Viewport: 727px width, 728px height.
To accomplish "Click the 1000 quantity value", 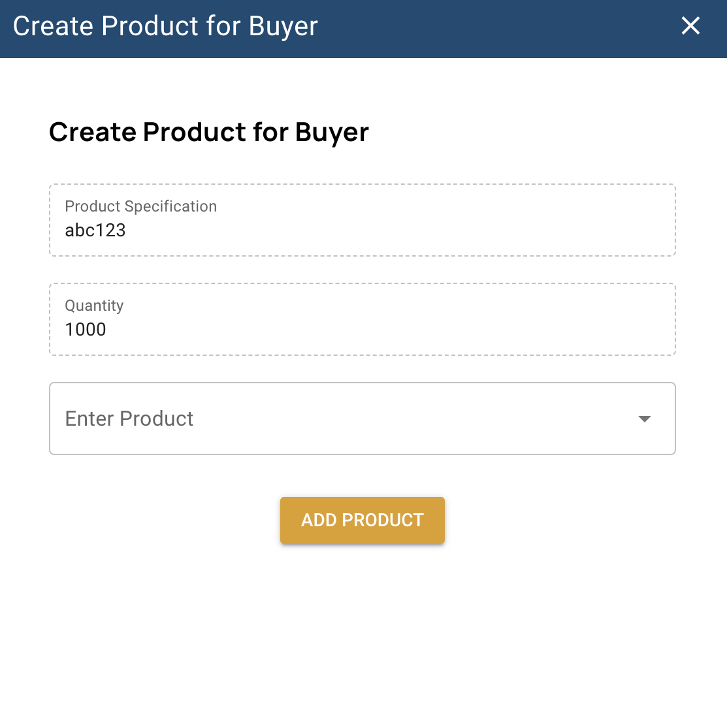I will 86,330.
